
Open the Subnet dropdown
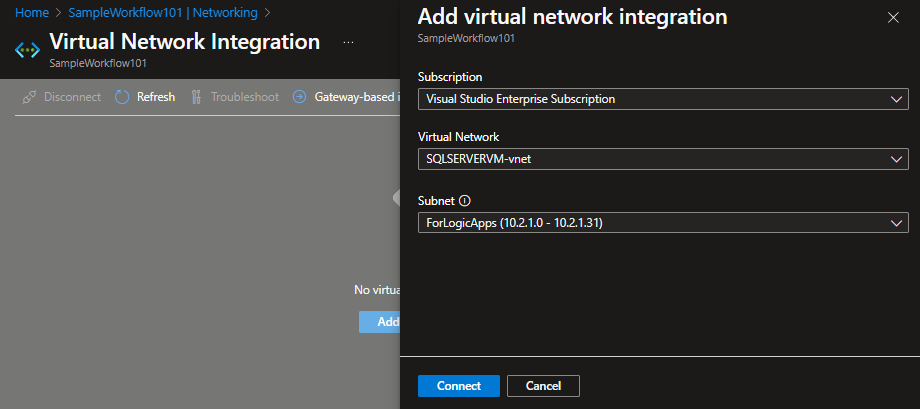pos(663,223)
